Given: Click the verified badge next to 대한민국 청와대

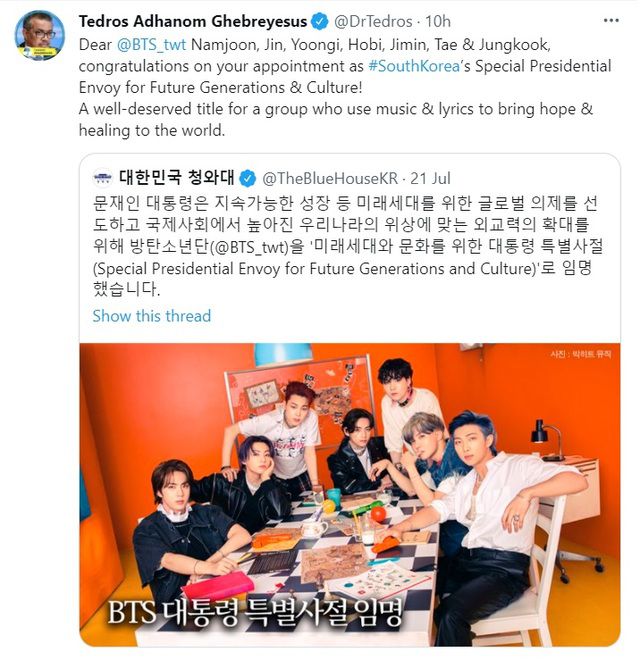Looking at the screenshot, I should [x=248, y=178].
